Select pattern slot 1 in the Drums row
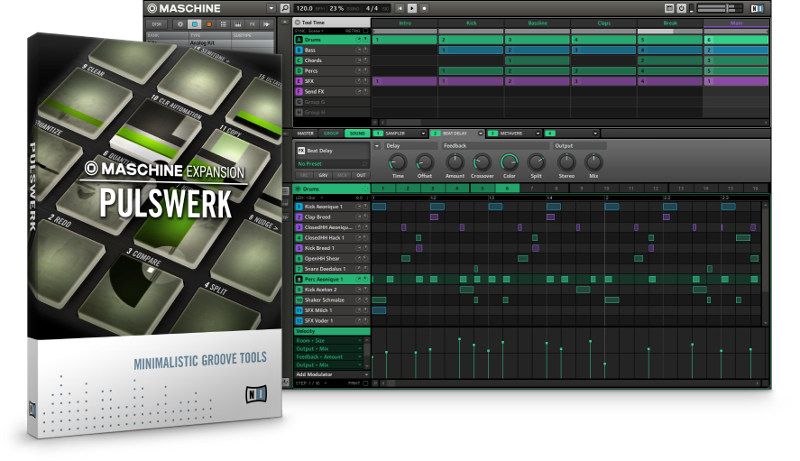 point(384,188)
